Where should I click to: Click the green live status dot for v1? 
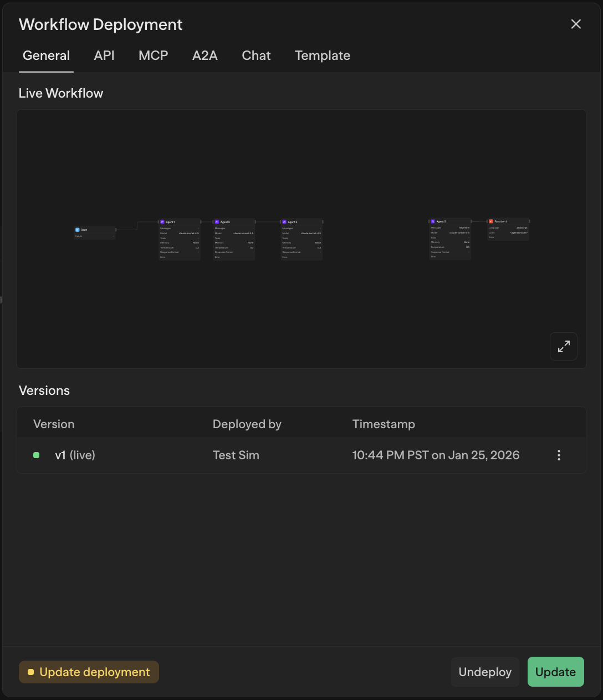(37, 455)
